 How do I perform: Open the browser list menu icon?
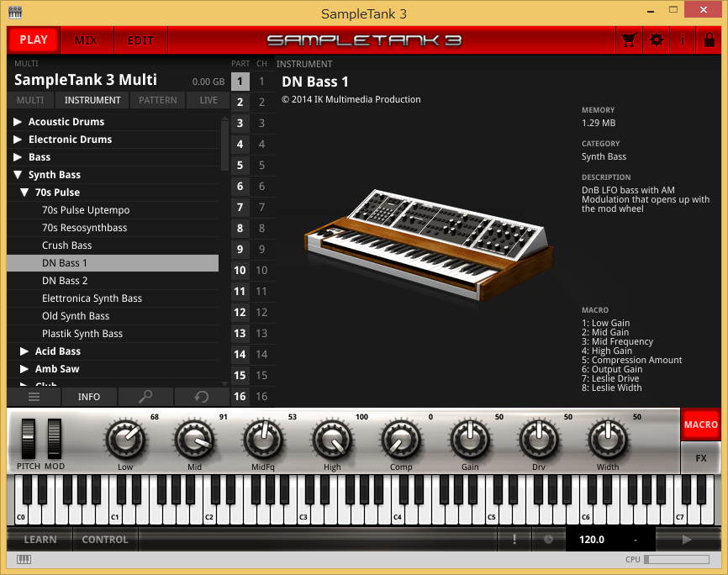click(x=34, y=397)
